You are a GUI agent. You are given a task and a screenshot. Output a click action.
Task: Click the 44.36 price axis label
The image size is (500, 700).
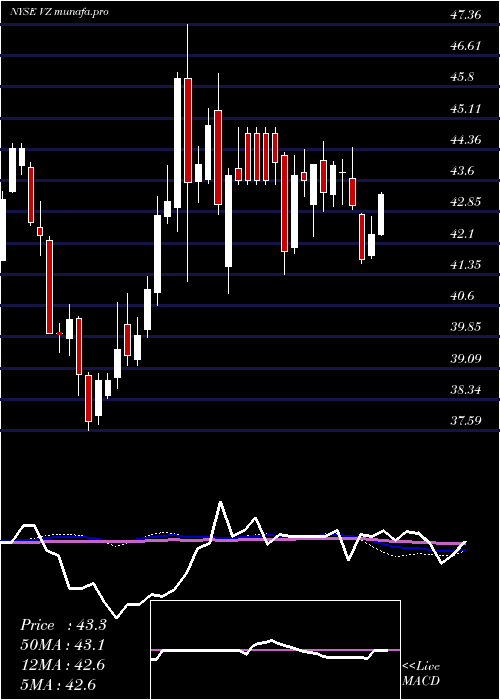[x=465, y=140]
